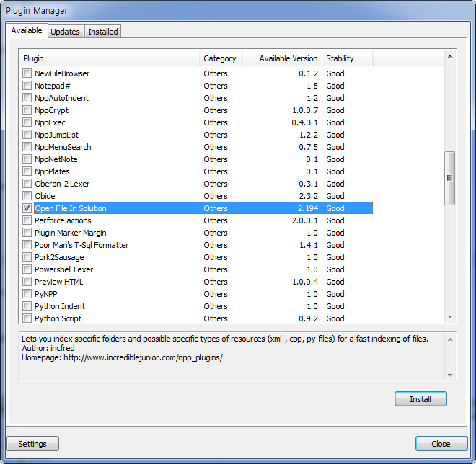Click plugin list scroll up arrow

(x=450, y=56)
